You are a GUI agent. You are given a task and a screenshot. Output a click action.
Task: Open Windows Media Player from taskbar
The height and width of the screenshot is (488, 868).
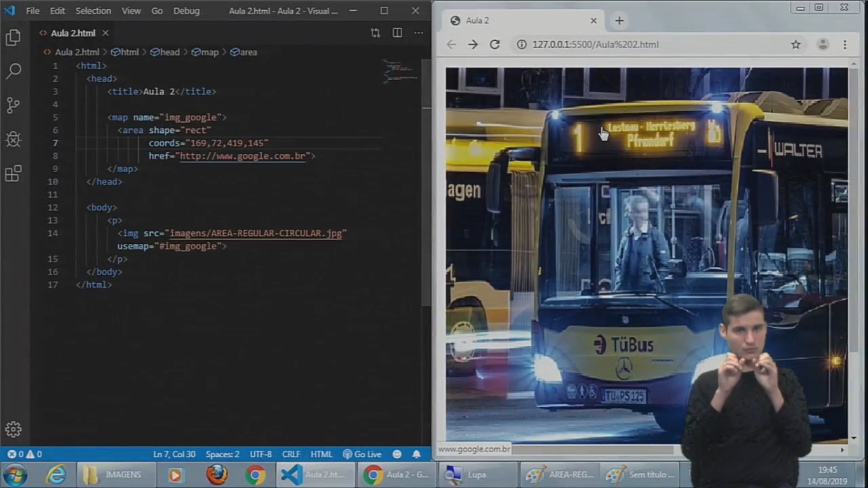click(175, 475)
